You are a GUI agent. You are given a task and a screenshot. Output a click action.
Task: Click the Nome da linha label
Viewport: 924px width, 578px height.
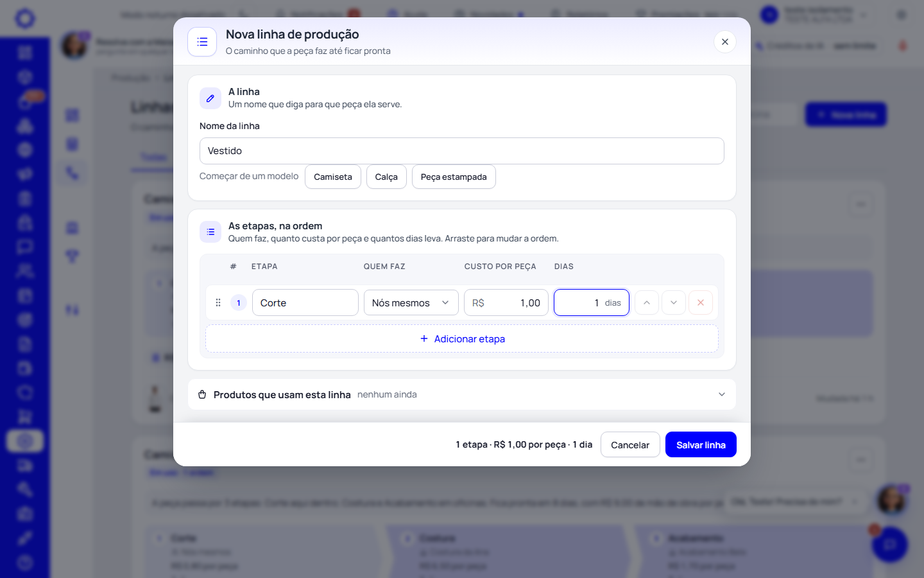point(230,126)
